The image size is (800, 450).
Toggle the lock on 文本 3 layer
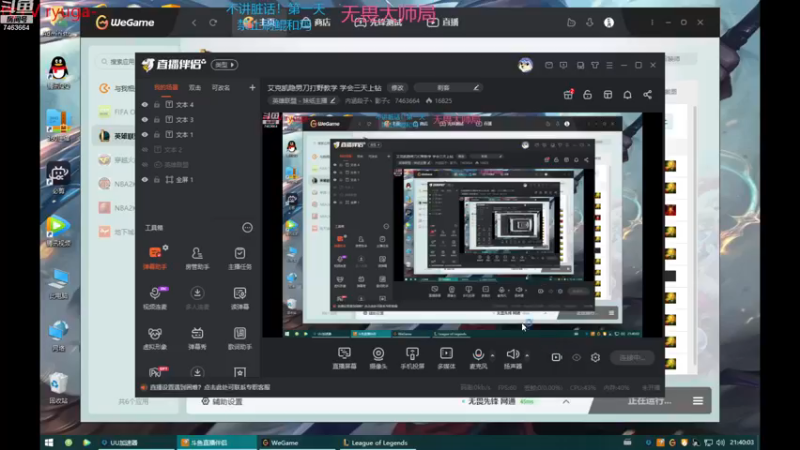(x=157, y=119)
